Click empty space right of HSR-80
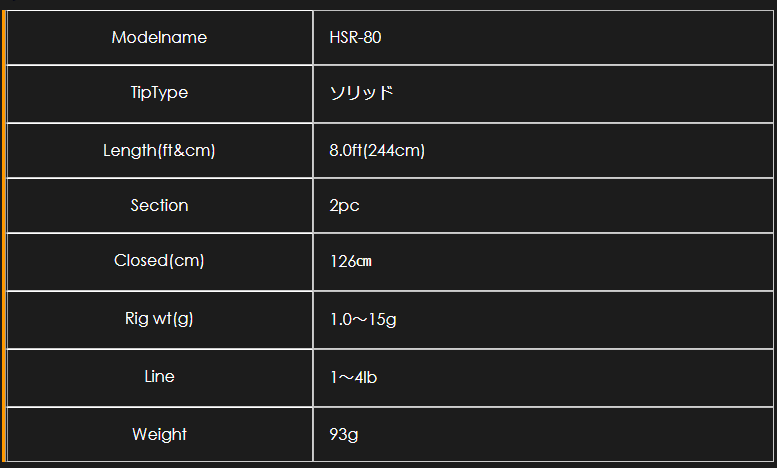The width and height of the screenshot is (777, 468). click(575, 37)
